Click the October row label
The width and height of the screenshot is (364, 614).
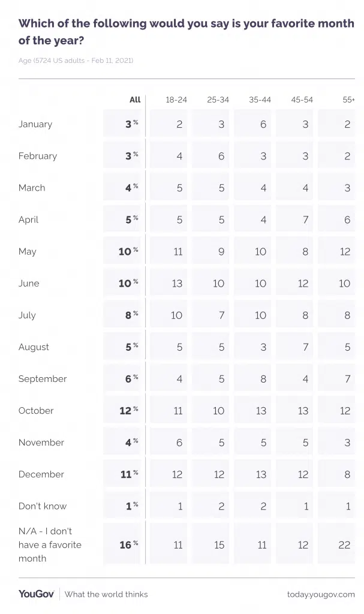click(x=36, y=411)
